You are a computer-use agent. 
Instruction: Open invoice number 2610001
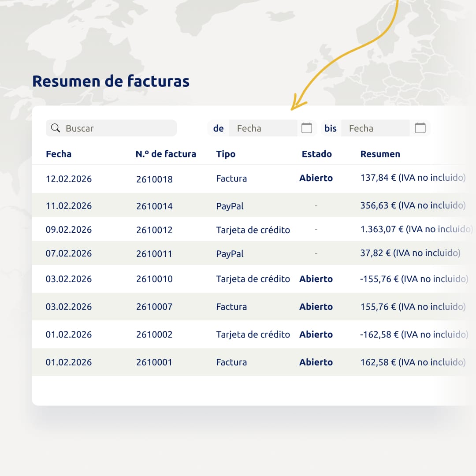point(154,362)
